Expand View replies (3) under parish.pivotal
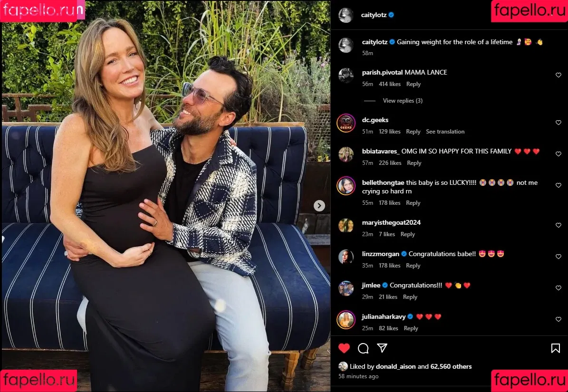The image size is (568, 392). [403, 101]
